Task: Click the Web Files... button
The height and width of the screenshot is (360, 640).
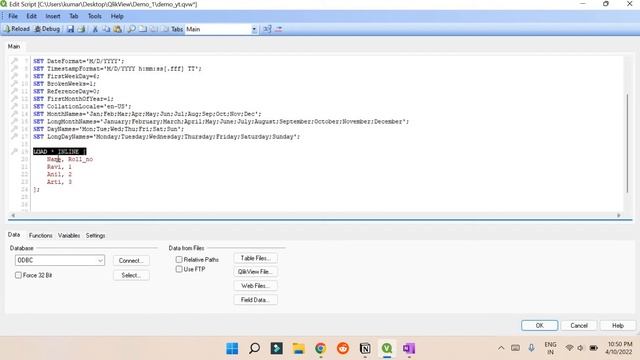Action: point(256,286)
